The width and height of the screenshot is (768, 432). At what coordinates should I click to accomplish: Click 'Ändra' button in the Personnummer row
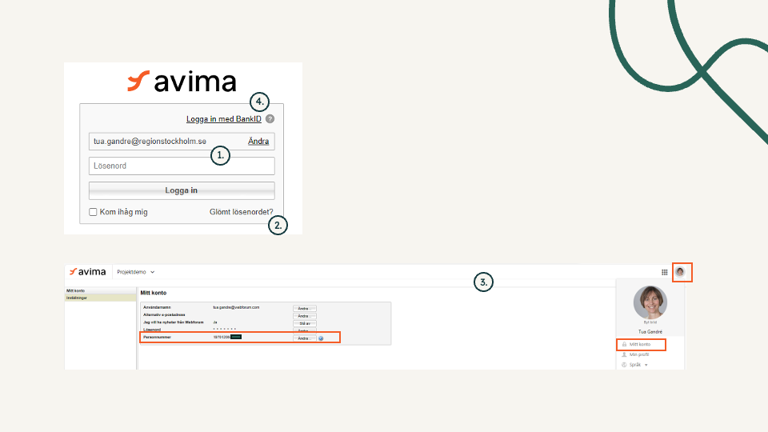pyautogui.click(x=304, y=338)
